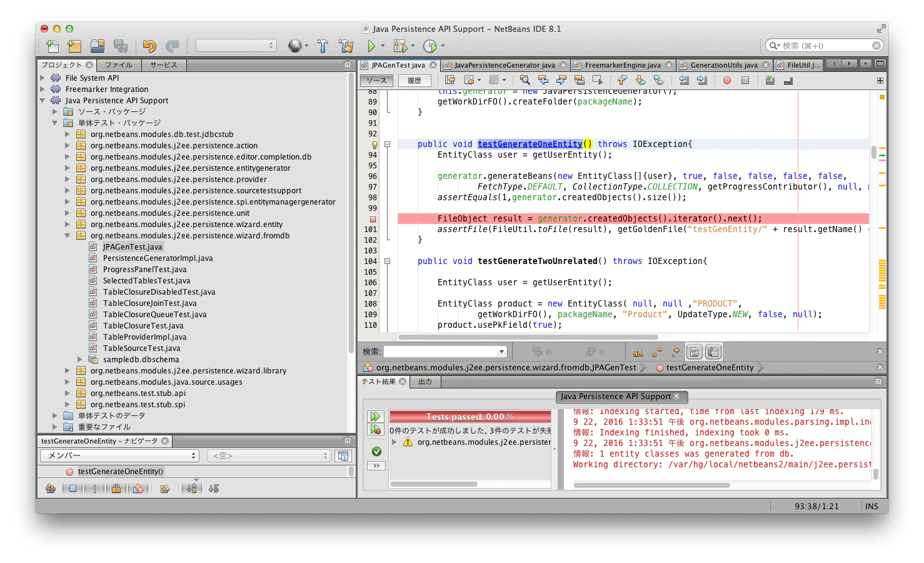Collapse the wizard.fromdb package node

coord(68,236)
